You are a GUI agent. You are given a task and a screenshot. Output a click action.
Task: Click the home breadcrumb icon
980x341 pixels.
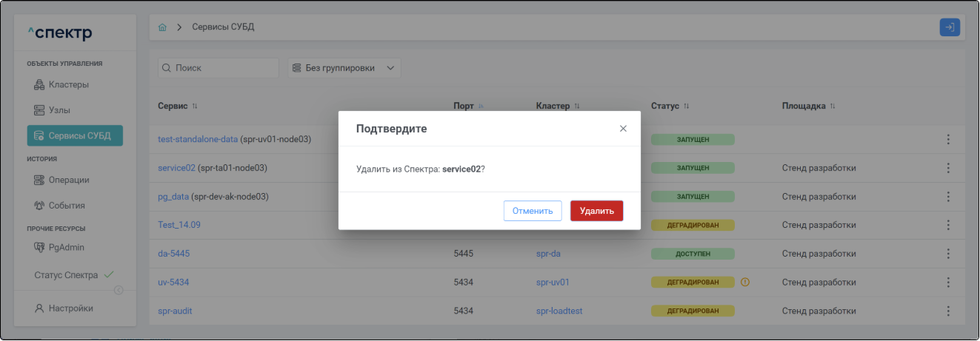point(162,27)
